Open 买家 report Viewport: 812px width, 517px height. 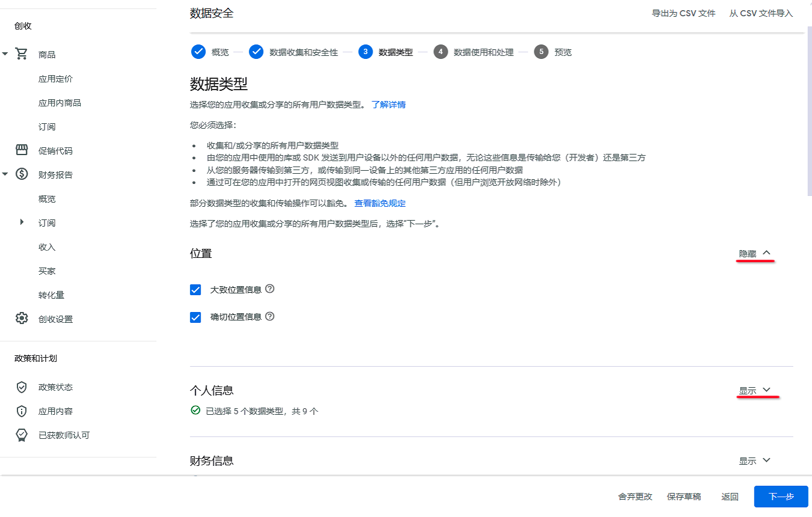coord(47,271)
